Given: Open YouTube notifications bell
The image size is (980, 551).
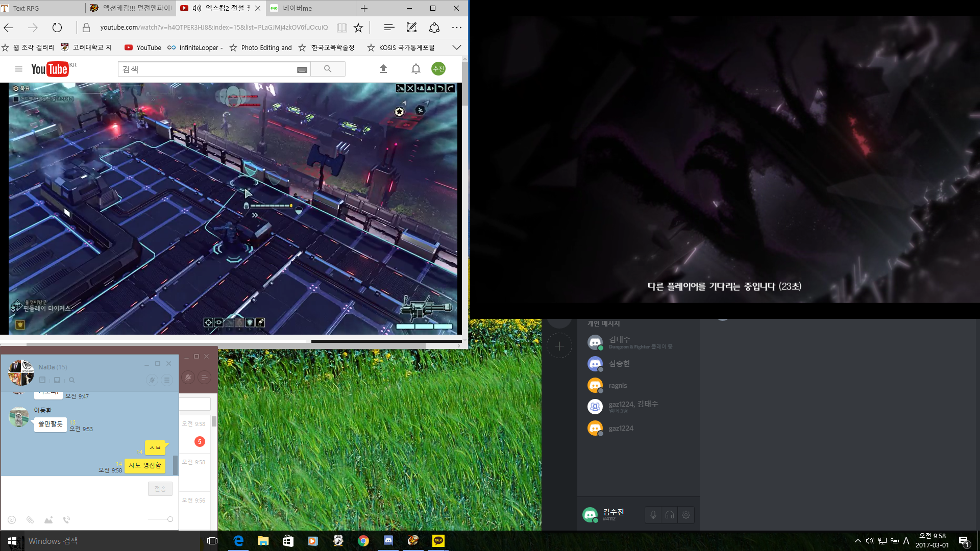Looking at the screenshot, I should [x=416, y=69].
